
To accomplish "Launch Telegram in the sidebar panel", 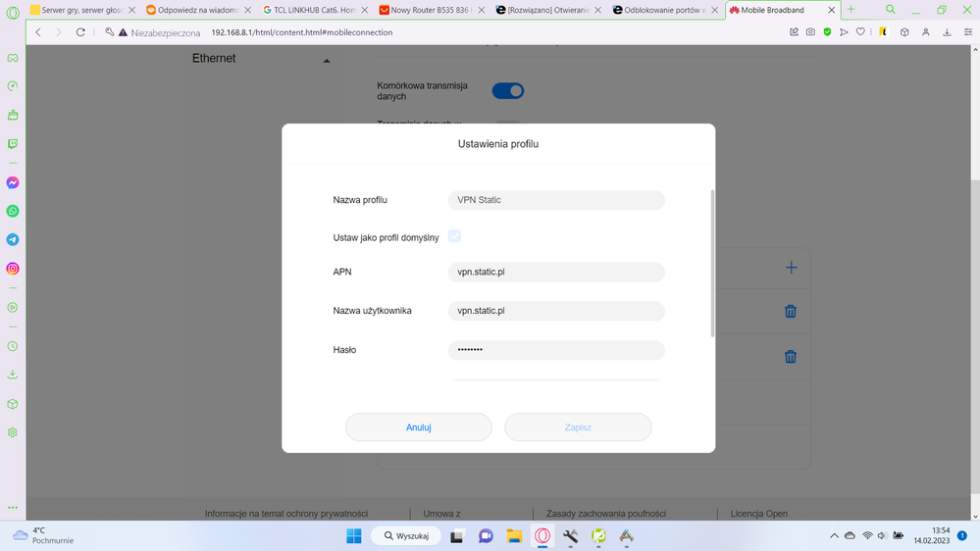I will coord(13,239).
